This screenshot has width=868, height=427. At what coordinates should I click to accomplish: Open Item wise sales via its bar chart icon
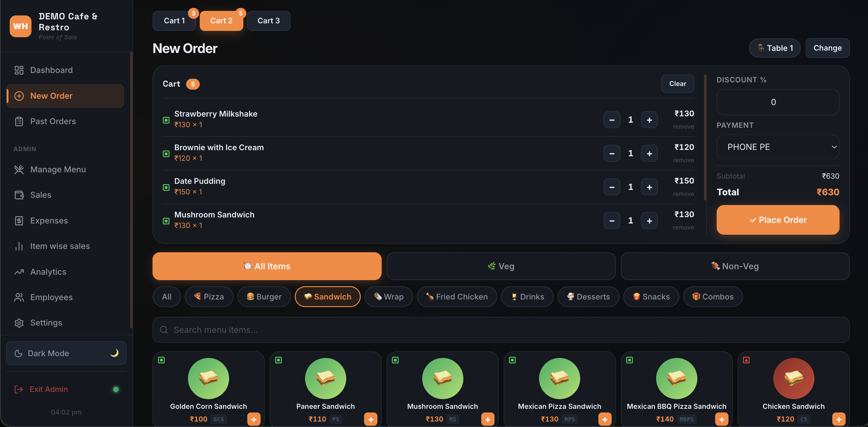(19, 246)
